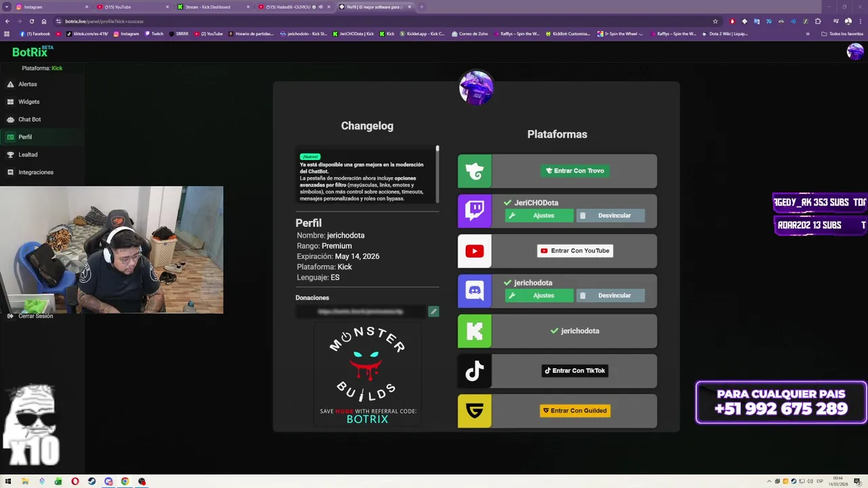Click Entrar Con YouTube button
The height and width of the screenshot is (488, 868).
pyautogui.click(x=575, y=251)
